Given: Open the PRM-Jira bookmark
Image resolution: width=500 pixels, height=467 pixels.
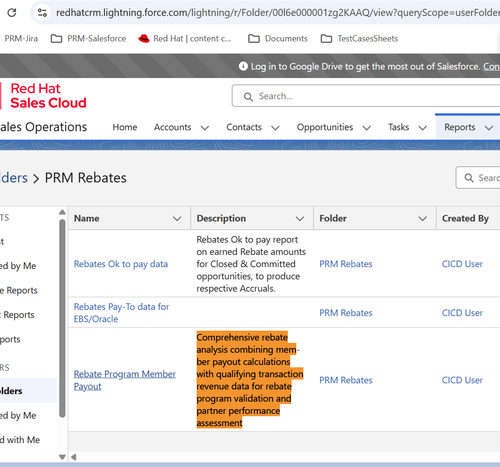Looking at the screenshot, I should (x=21, y=39).
